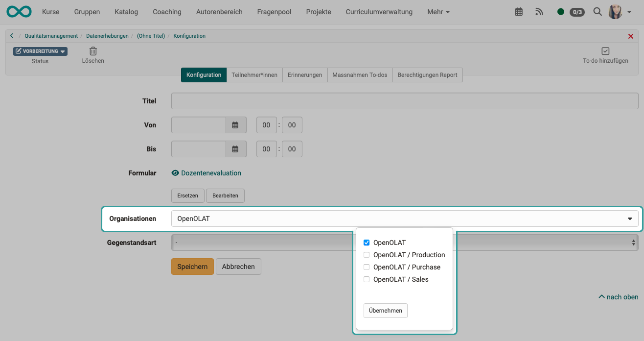Screen dimensions: 644x341
Task: Click the user profile avatar picture
Action: (x=615, y=11)
